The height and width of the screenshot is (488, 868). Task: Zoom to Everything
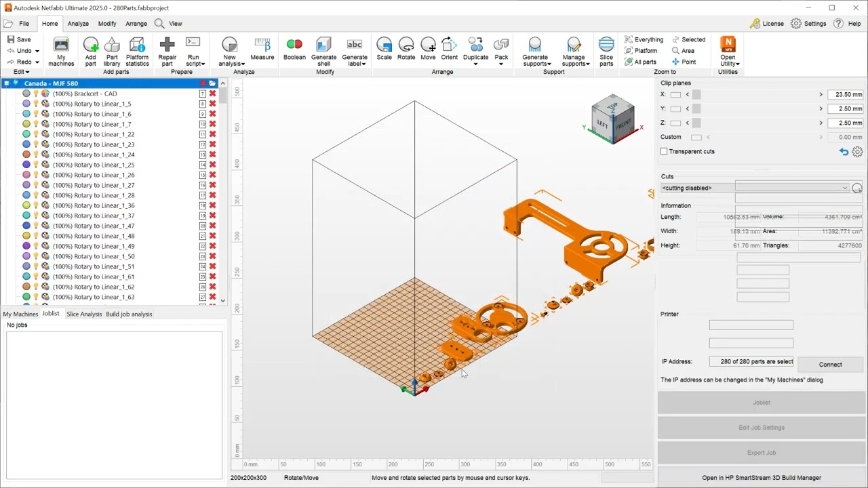(644, 39)
